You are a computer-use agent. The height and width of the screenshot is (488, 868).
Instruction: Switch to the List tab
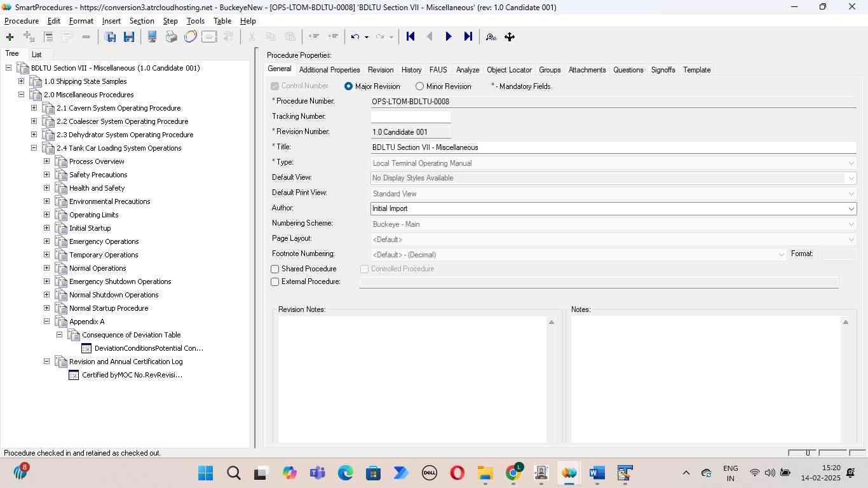coord(36,55)
